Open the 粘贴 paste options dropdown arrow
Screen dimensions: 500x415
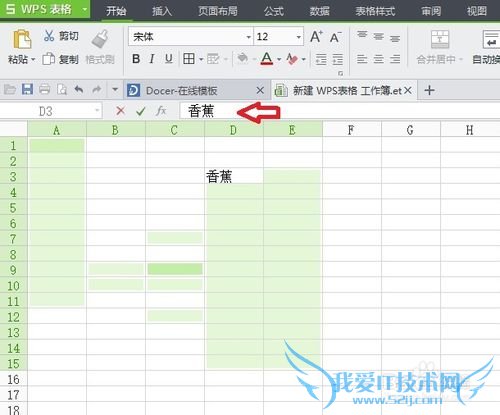coord(33,60)
